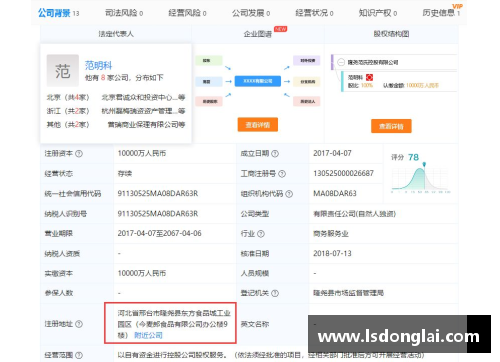Open 范明科 representative profile link
The height and width of the screenshot is (362, 500).
98,65
